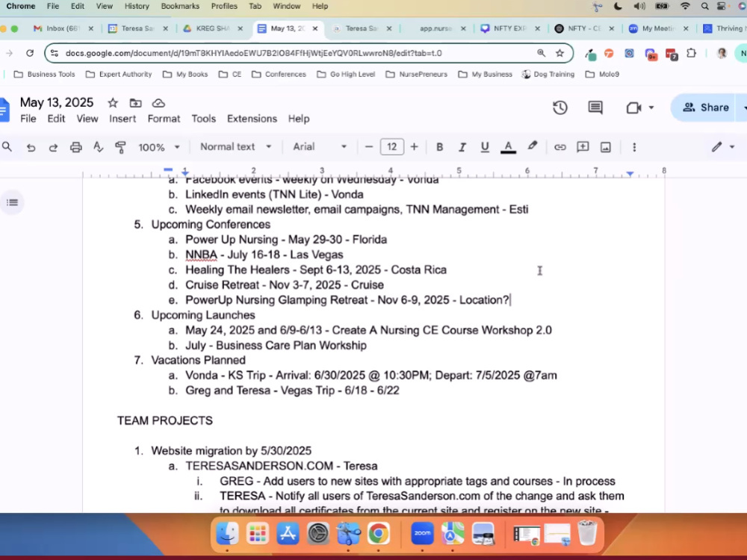The height and width of the screenshot is (560, 747).
Task: Open Launchpad from the Dock
Action: coord(258,533)
